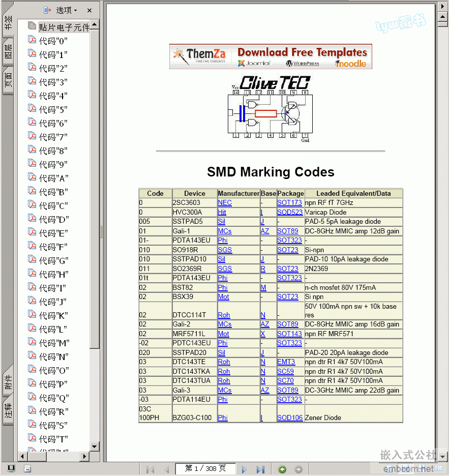Click the PDF icon next to 代码"1"

[x=32, y=53]
